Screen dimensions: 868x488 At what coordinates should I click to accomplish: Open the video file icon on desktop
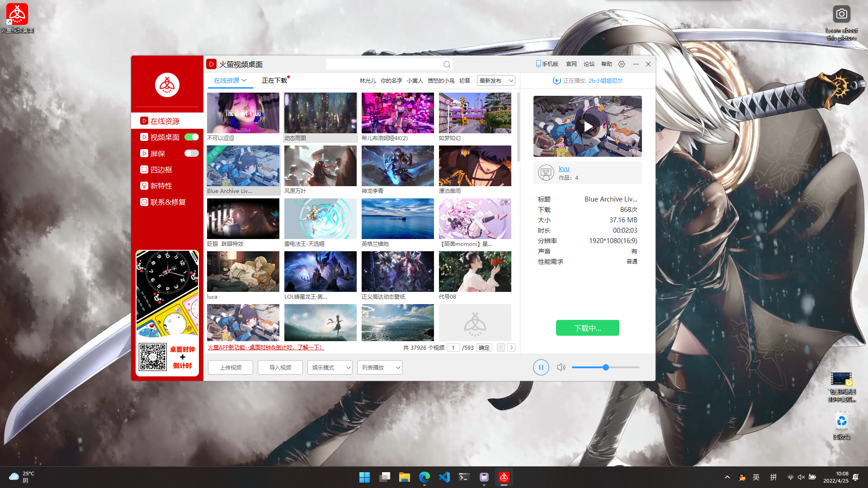pyautogui.click(x=841, y=387)
